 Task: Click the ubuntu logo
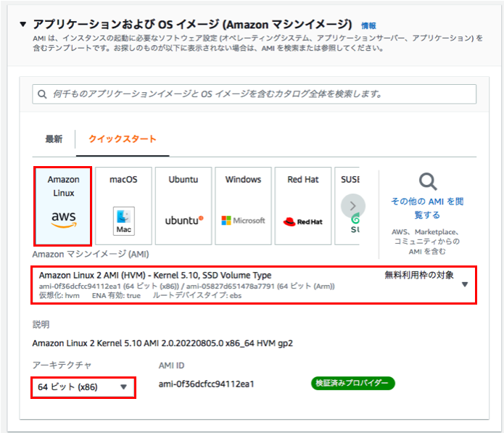(x=184, y=220)
